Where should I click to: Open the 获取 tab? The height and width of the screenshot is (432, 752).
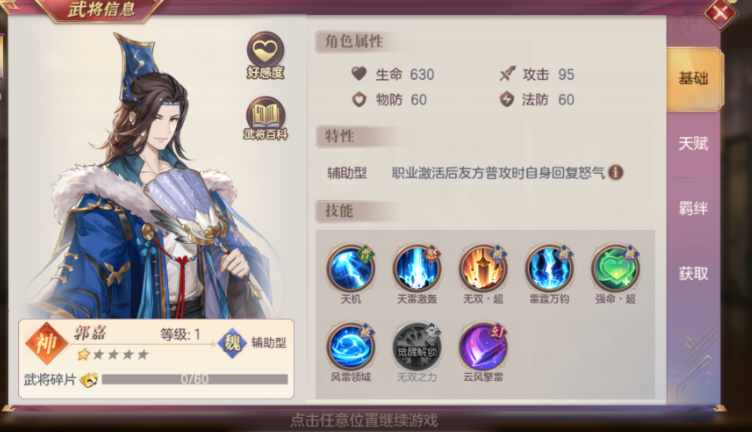coord(693,274)
